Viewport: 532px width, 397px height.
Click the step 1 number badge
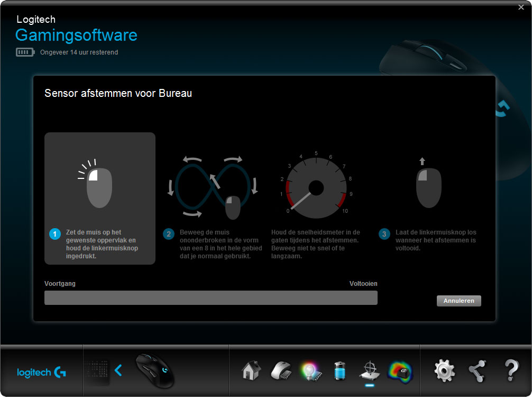tap(55, 234)
